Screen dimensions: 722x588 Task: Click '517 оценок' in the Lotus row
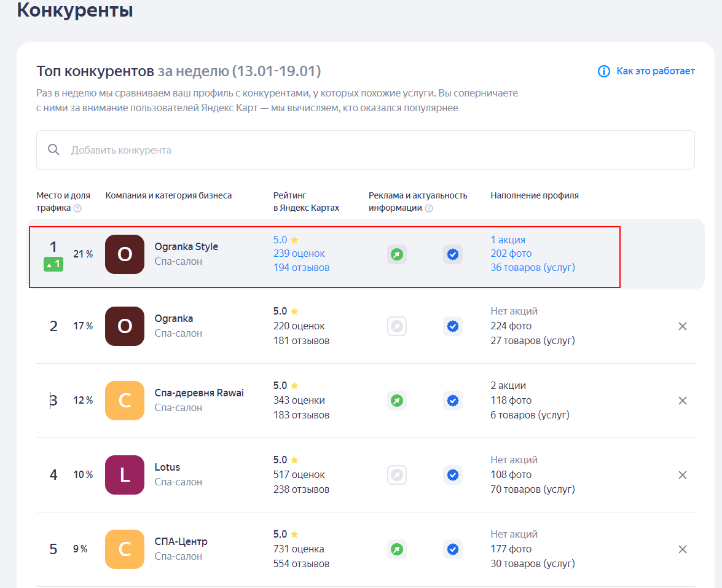pyautogui.click(x=299, y=474)
